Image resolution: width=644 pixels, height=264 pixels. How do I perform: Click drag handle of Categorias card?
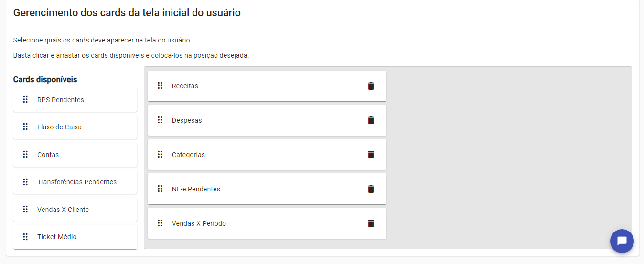[160, 155]
